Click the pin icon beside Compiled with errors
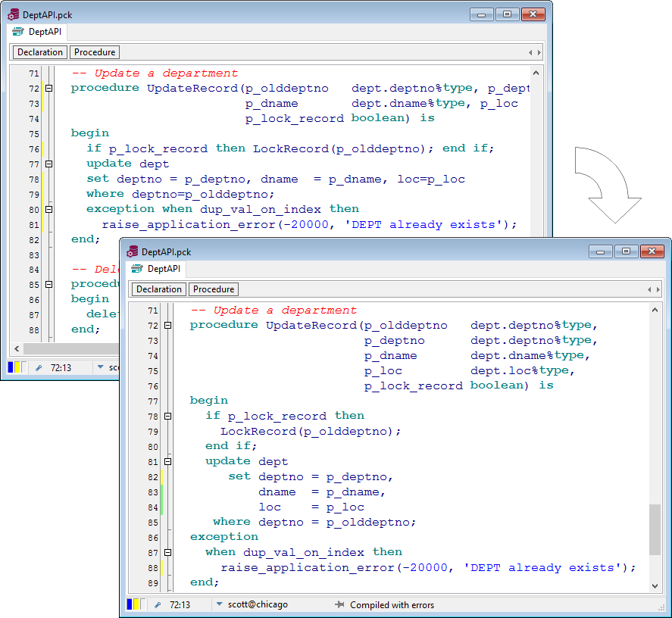672x618 pixels. [x=339, y=604]
